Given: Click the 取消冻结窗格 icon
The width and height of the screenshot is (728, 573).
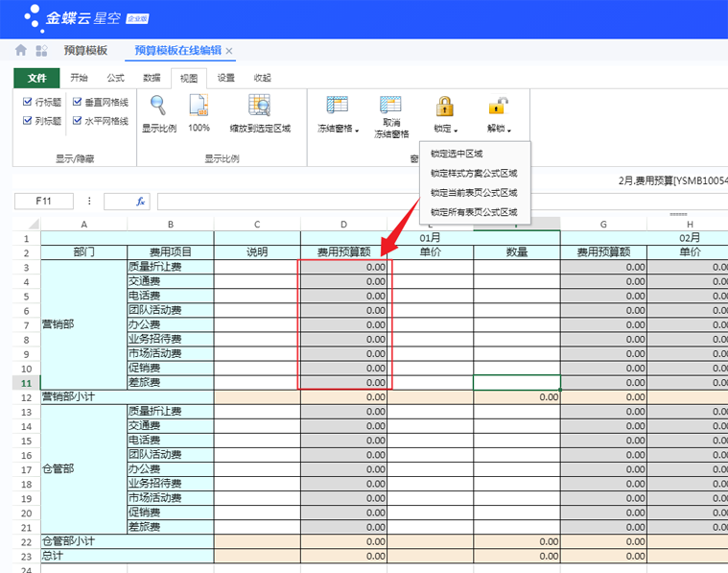Looking at the screenshot, I should (x=390, y=106).
